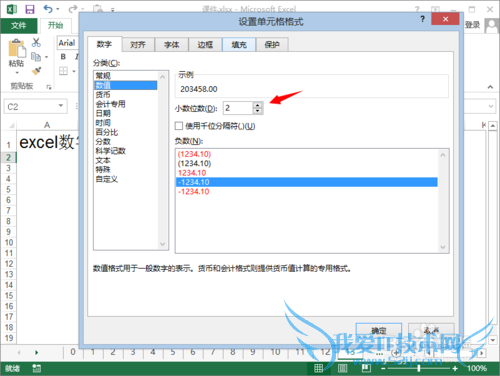The image size is (500, 376).
Task: Open the Name Box dropdown
Action: tap(61, 106)
